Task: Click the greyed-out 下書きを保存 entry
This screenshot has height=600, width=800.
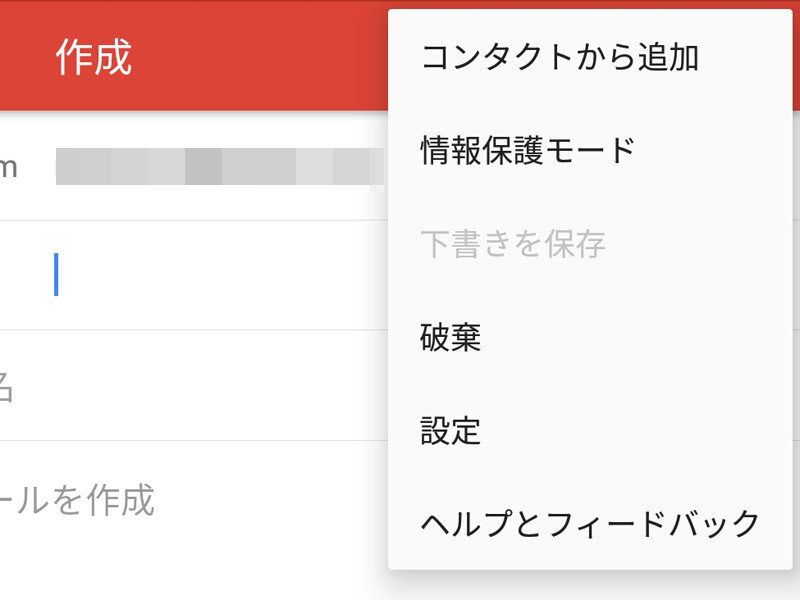Action: coord(513,244)
